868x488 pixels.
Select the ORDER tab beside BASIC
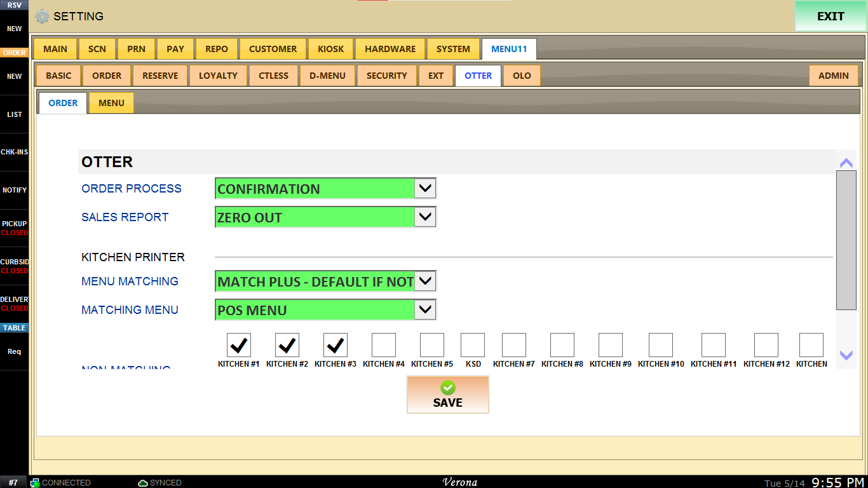(x=107, y=76)
